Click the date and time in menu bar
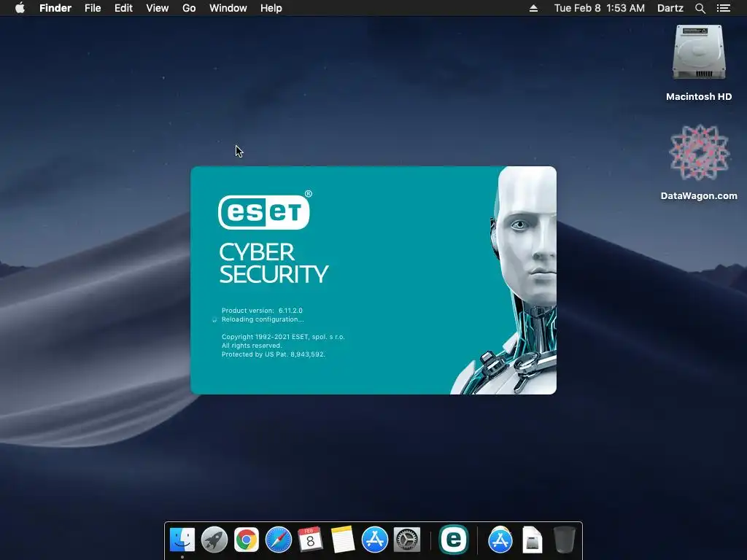The width and height of the screenshot is (747, 560). [600, 8]
